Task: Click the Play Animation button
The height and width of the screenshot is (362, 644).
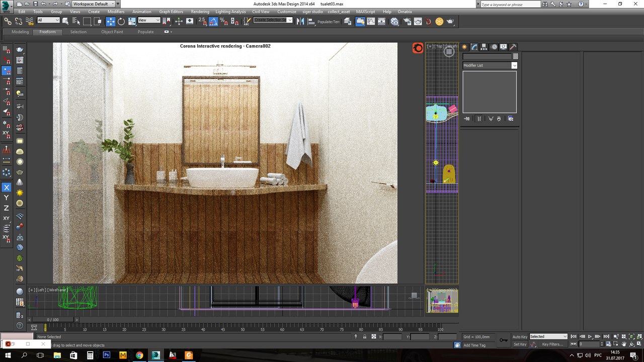Action: tap(590, 336)
